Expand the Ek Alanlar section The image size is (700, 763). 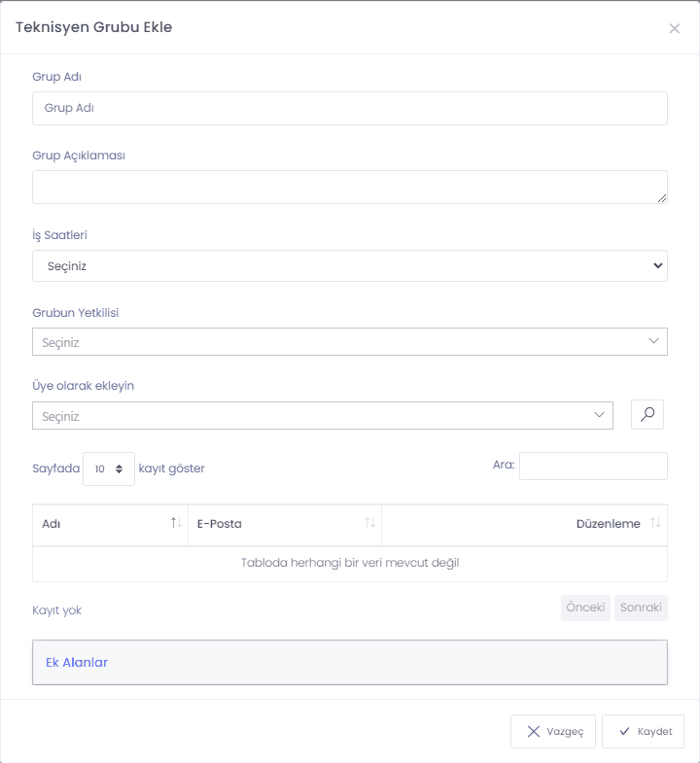pos(349,662)
